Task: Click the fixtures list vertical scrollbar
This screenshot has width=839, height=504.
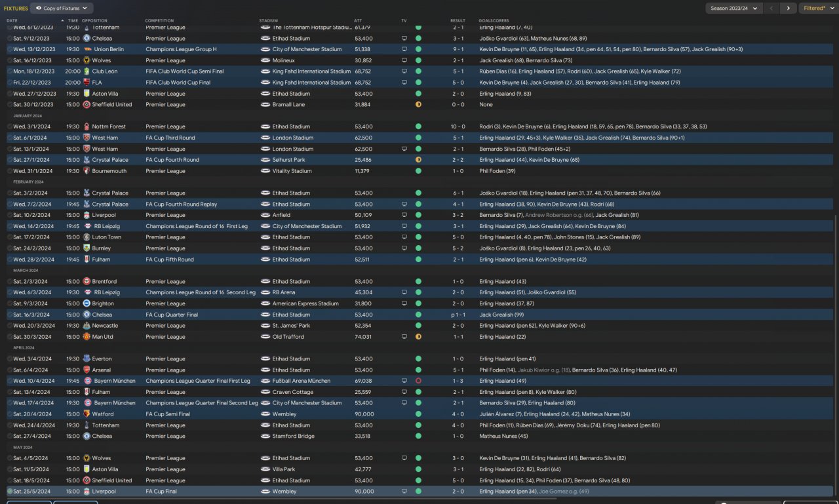Action: [836, 354]
